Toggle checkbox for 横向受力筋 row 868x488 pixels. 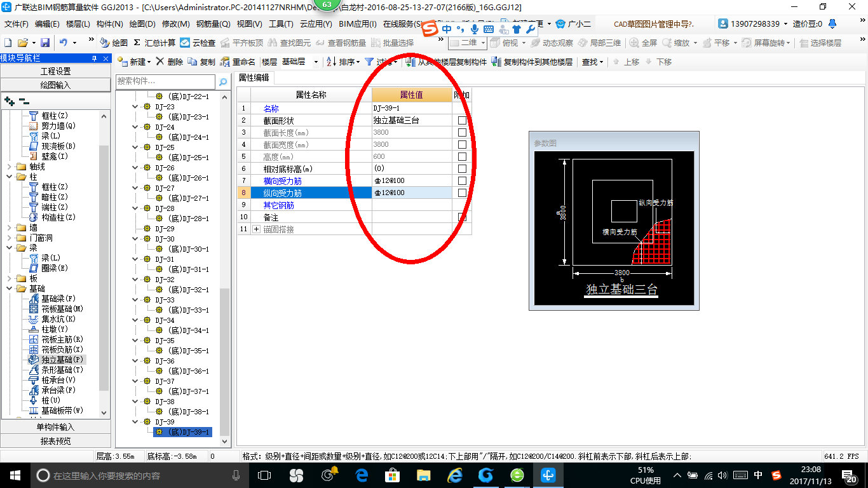(462, 181)
